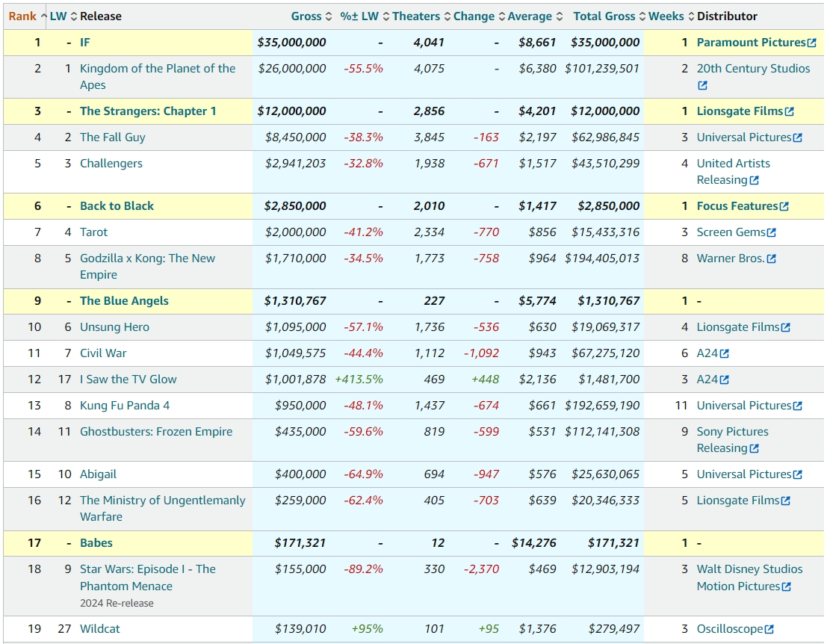This screenshot has height=644, width=827.
Task: Click the sort arrows beside Weeks header
Action: (x=691, y=16)
